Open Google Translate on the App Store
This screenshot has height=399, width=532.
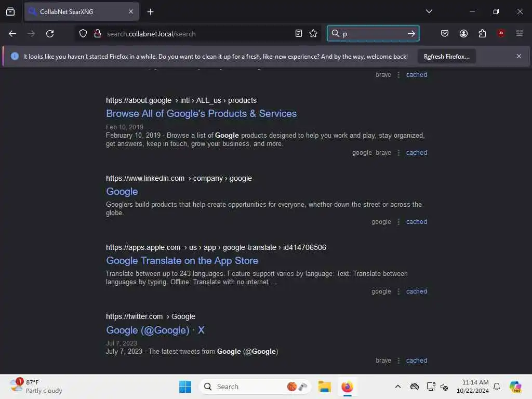point(182,261)
